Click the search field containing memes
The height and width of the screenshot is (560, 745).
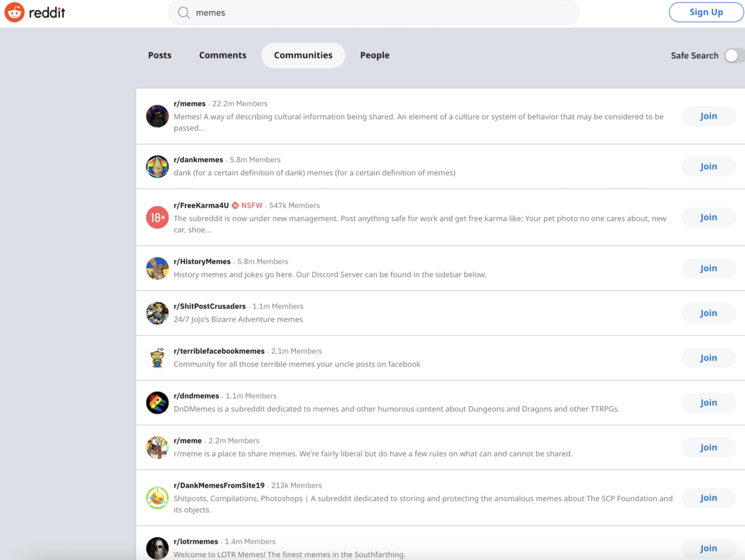[373, 13]
